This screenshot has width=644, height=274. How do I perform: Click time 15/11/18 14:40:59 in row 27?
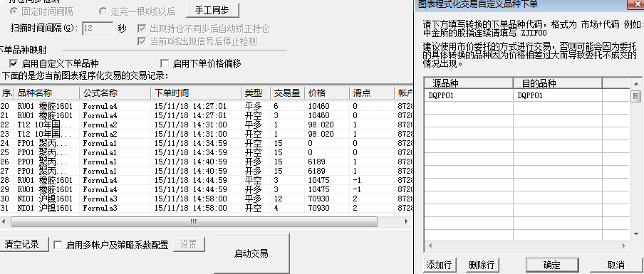191,171
